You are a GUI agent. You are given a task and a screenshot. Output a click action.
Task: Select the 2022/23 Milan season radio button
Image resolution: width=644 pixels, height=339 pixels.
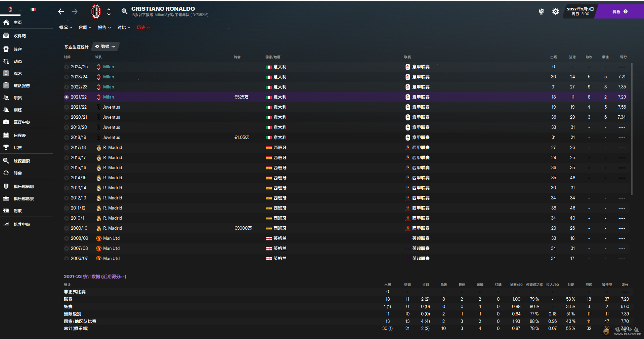coord(67,87)
